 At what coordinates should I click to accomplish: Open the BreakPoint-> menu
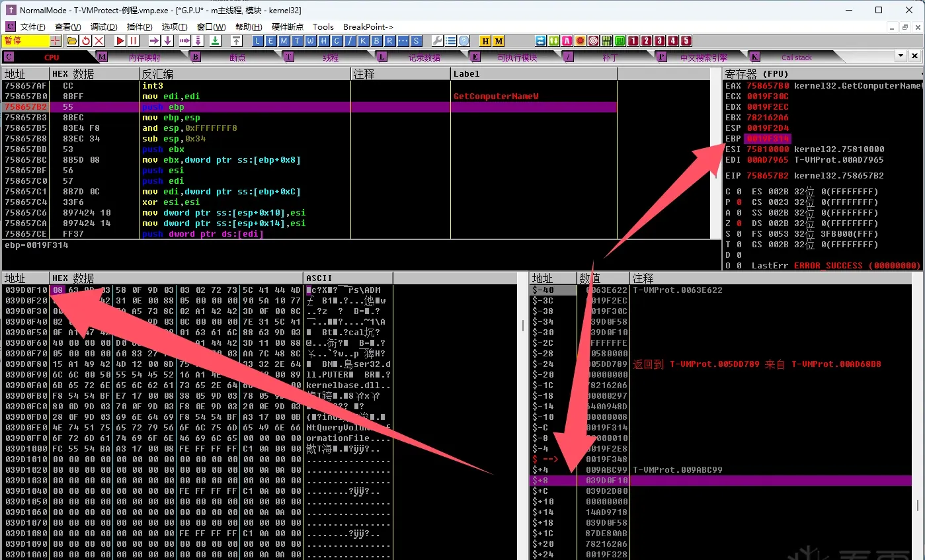[368, 27]
